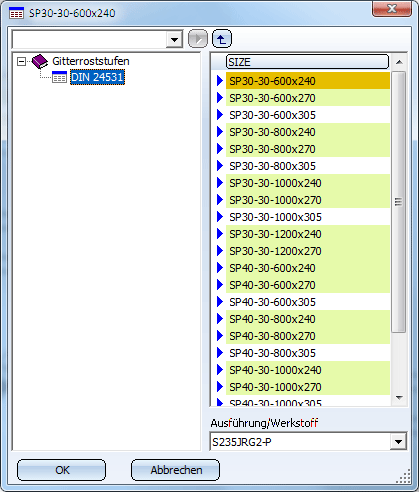Click blue arrow marker of SP30-30-1200x270
This screenshot has width=419, height=492.
point(220,251)
